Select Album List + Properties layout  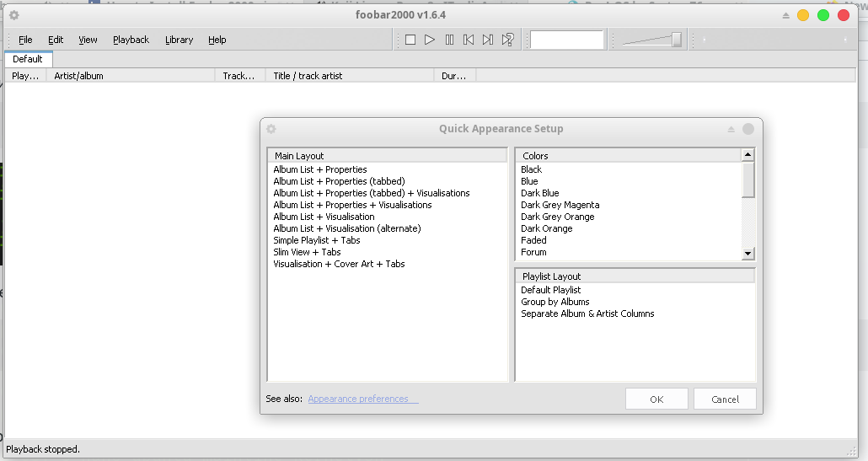320,169
